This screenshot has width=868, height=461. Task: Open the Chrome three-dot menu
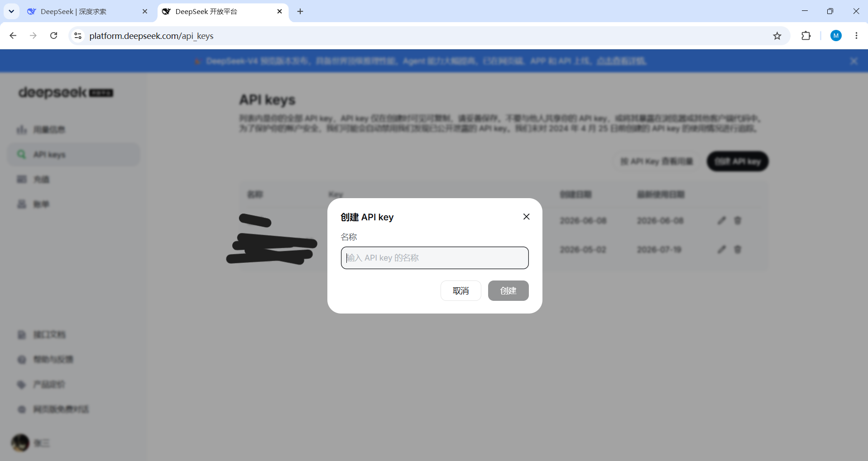(856, 36)
